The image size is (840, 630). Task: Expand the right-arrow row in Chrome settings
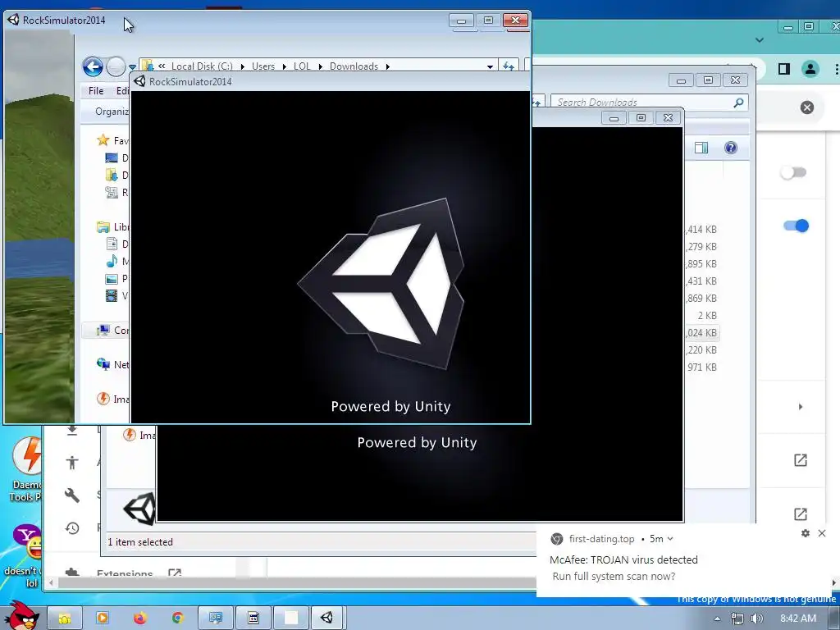[801, 407]
